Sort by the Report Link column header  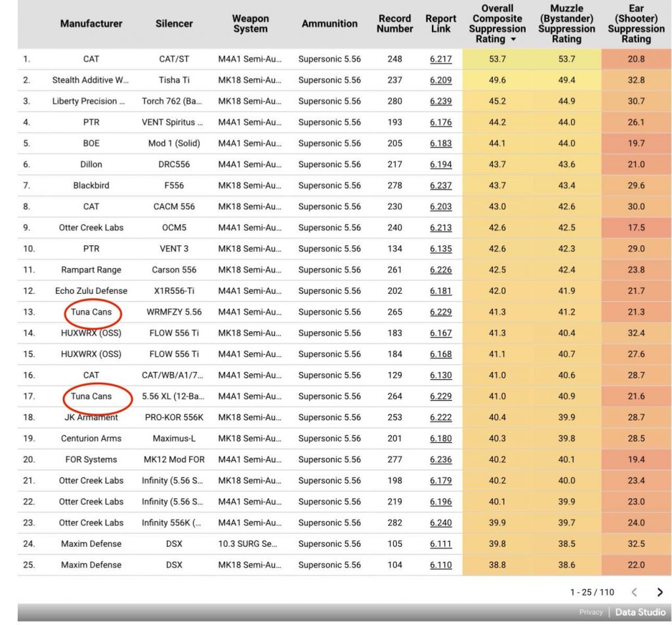click(440, 24)
